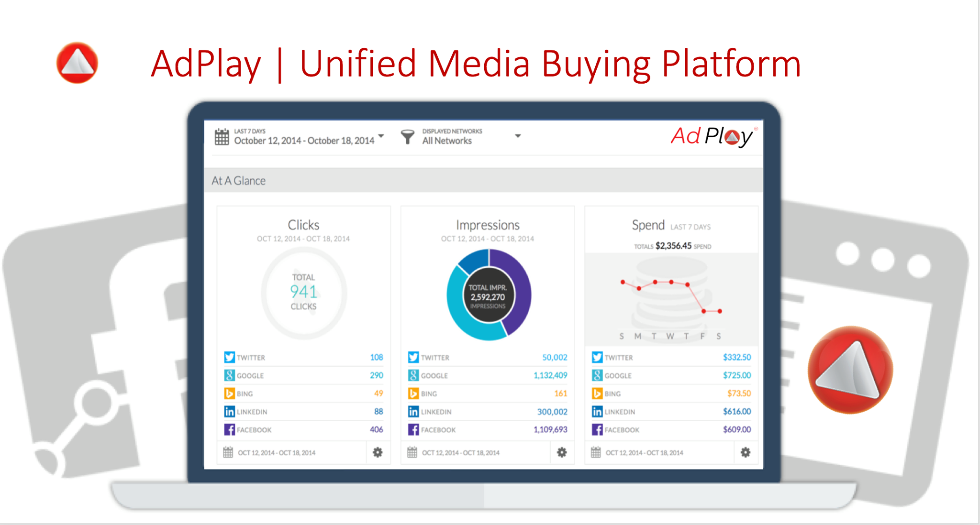
Task: Click the Bing icon in Clicks card
Action: [230, 394]
